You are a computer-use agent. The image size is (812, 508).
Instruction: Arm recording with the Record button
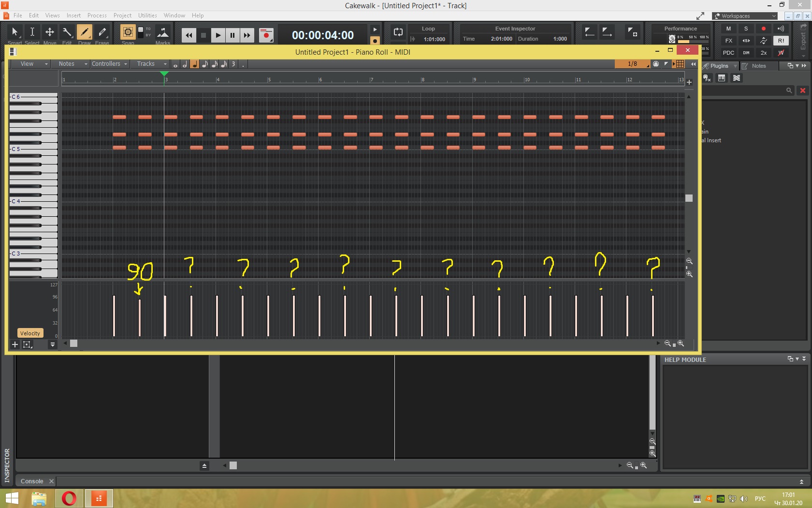pos(266,35)
